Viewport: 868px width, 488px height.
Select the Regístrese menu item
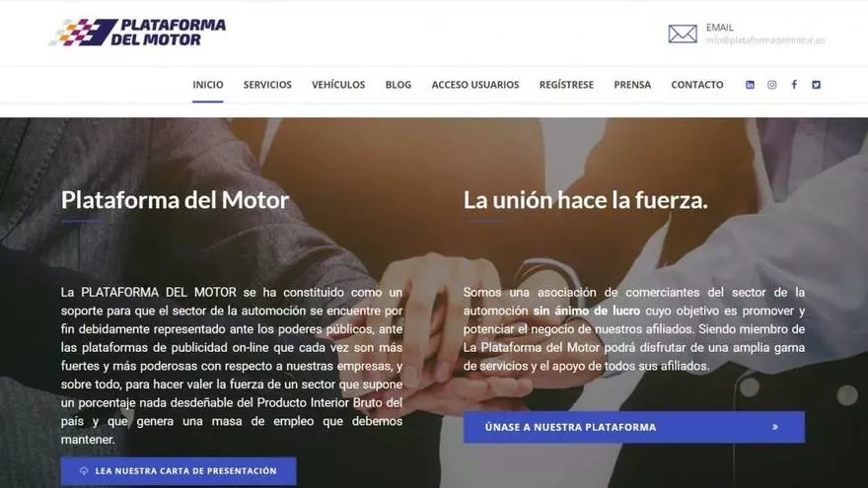pyautogui.click(x=566, y=85)
